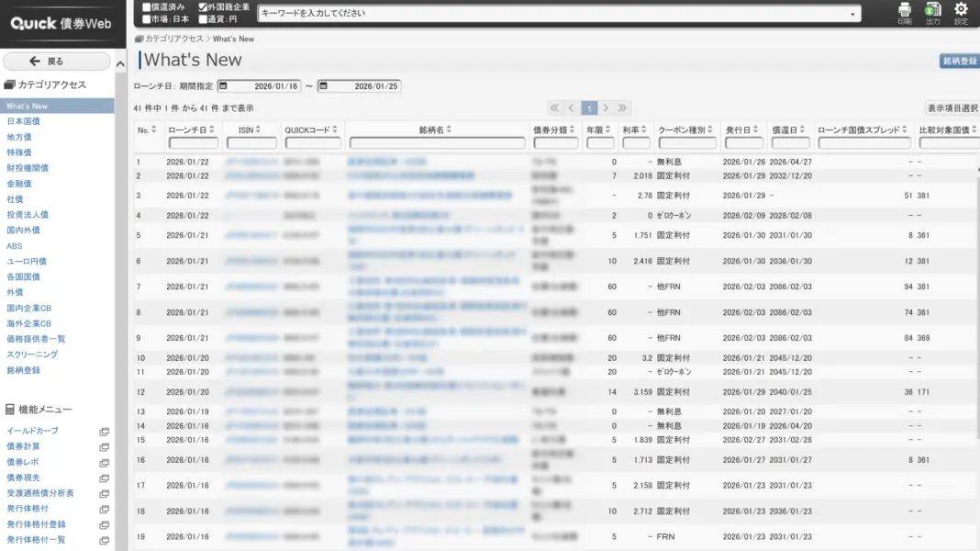The image size is (980, 551).
Task: Select 日本国債 in the category sidebar
Action: [x=24, y=121]
